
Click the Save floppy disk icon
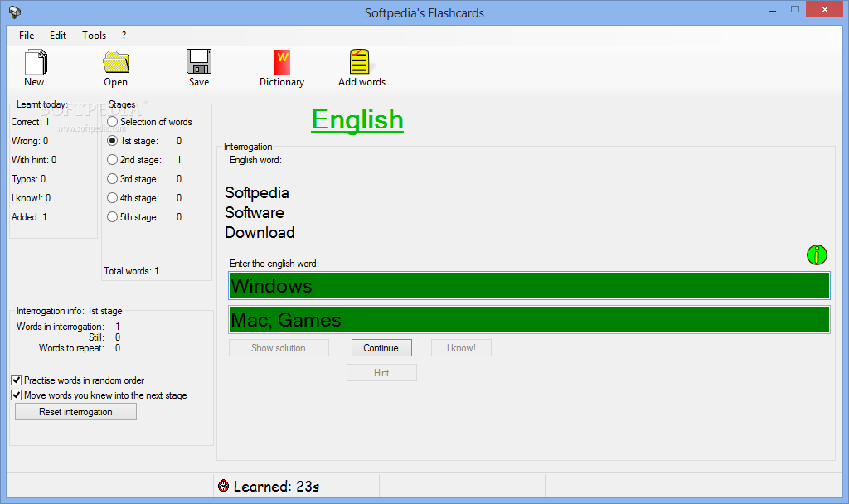pos(199,61)
